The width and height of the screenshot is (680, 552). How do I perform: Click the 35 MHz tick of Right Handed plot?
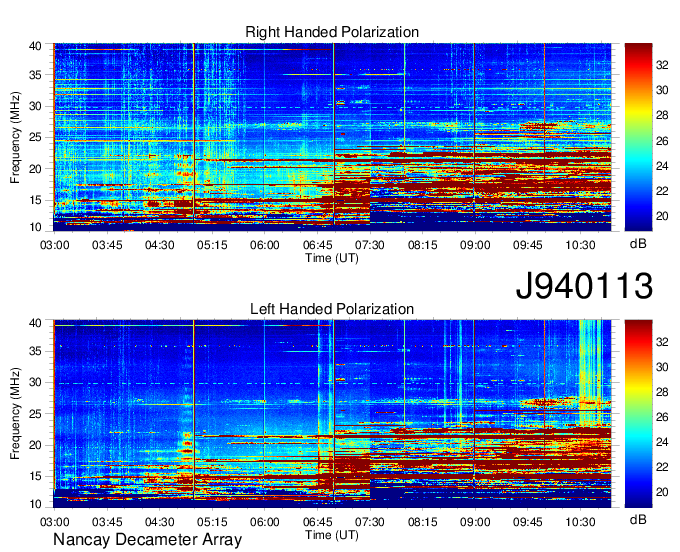[35, 75]
